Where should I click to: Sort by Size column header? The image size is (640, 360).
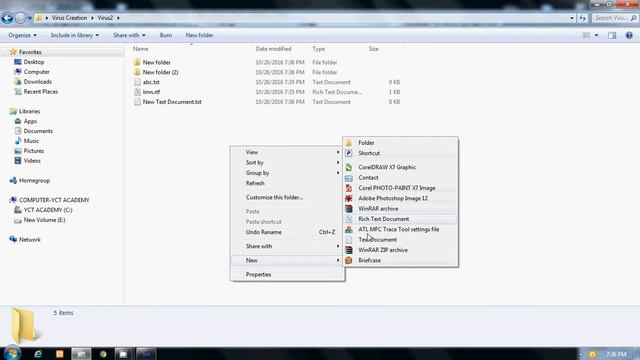pyautogui.click(x=373, y=49)
